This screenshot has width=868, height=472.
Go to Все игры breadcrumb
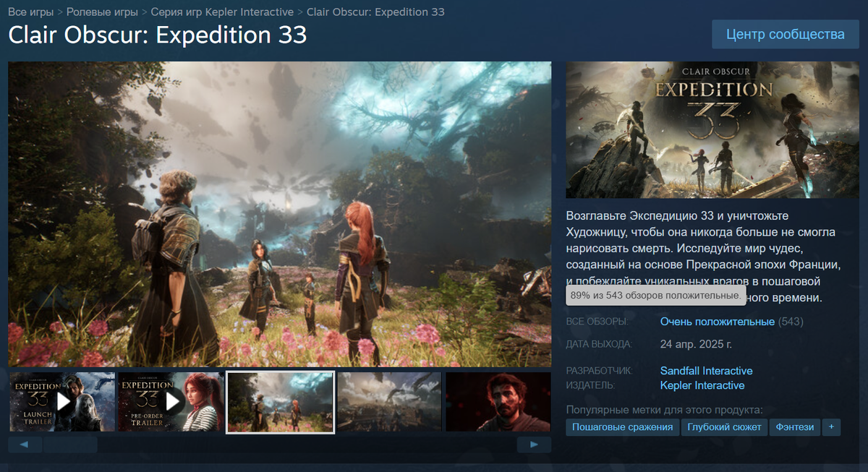pos(32,12)
